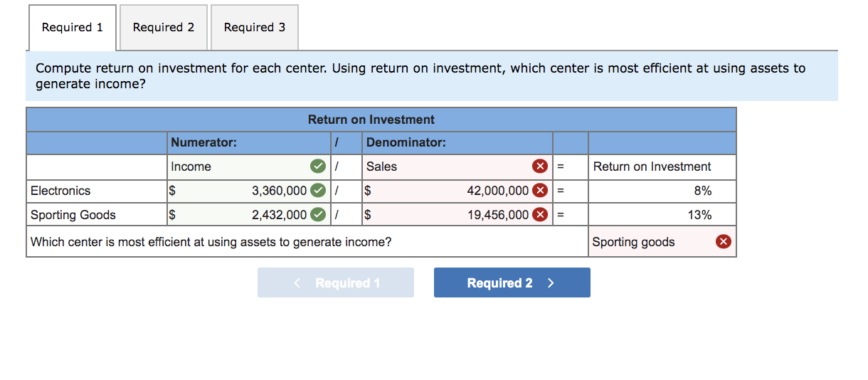Click red X beside Sporting goods answer
868x380 pixels.
tap(723, 242)
